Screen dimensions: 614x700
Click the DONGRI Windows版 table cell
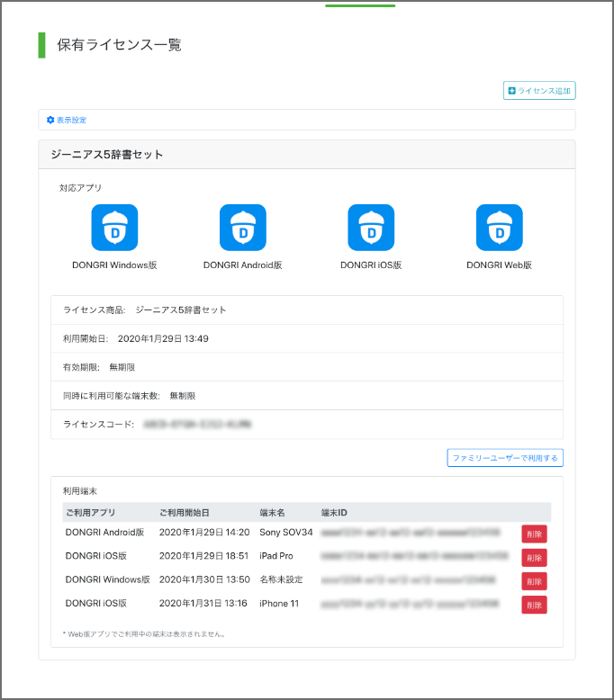pos(108,579)
